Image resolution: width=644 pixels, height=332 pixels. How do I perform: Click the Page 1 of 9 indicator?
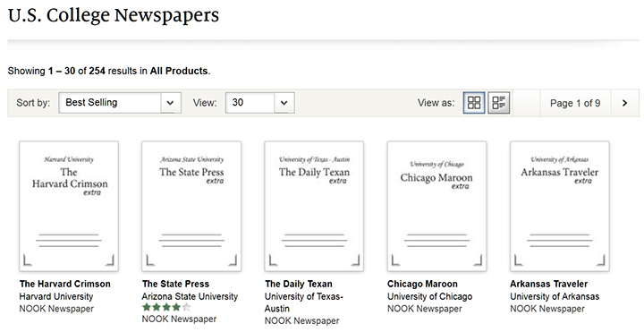click(x=575, y=103)
